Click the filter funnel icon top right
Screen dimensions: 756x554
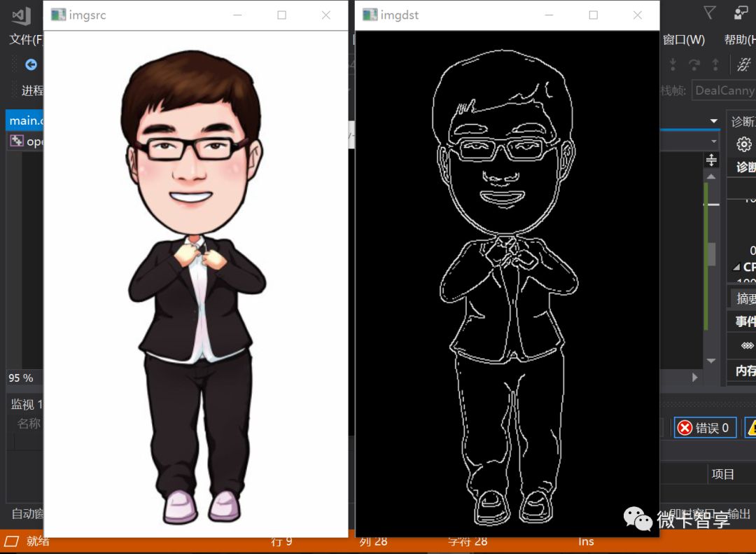pos(709,11)
